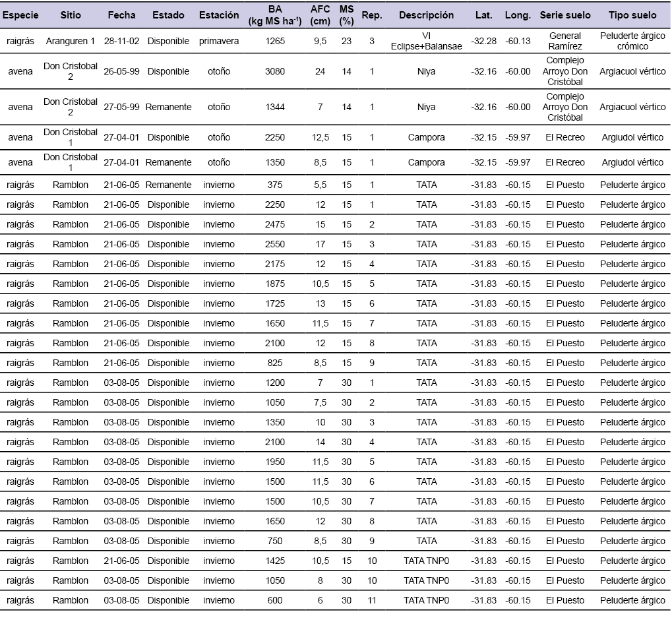Image resolution: width=672 pixels, height=618 pixels.
Task: Click the Peluderte árgico crómico cell
Action: tap(632, 41)
